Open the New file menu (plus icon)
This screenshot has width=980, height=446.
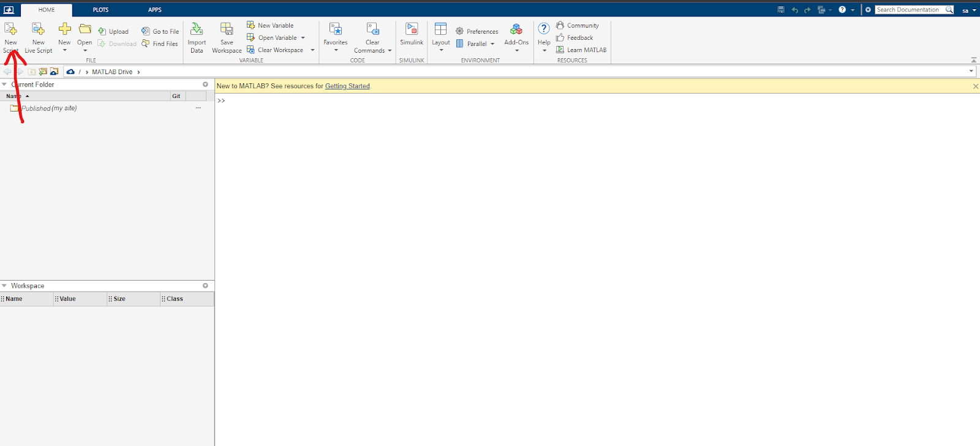pos(64,38)
